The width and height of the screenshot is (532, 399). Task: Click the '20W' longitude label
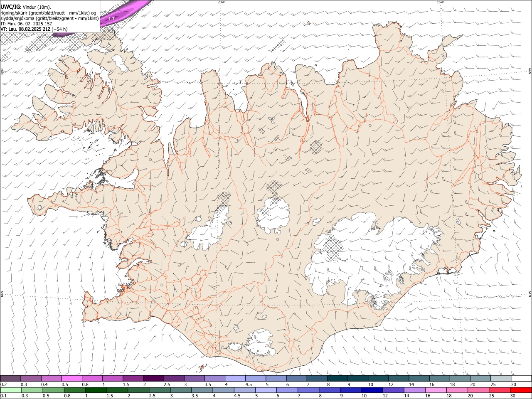(x=221, y=2)
